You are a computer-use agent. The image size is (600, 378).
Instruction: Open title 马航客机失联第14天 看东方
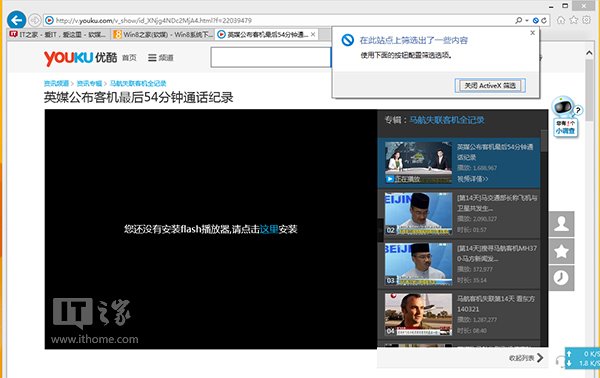click(496, 304)
